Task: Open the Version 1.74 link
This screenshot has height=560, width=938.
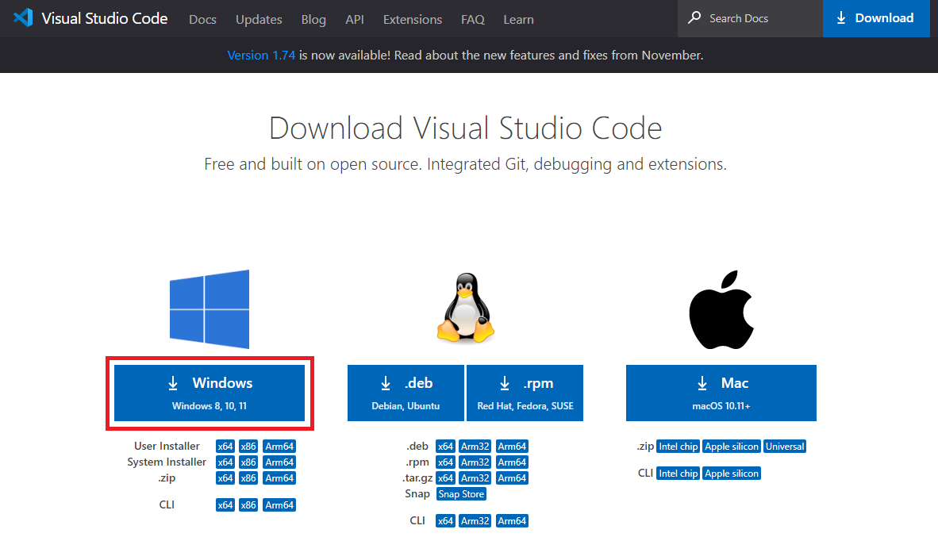Action: 261,55
